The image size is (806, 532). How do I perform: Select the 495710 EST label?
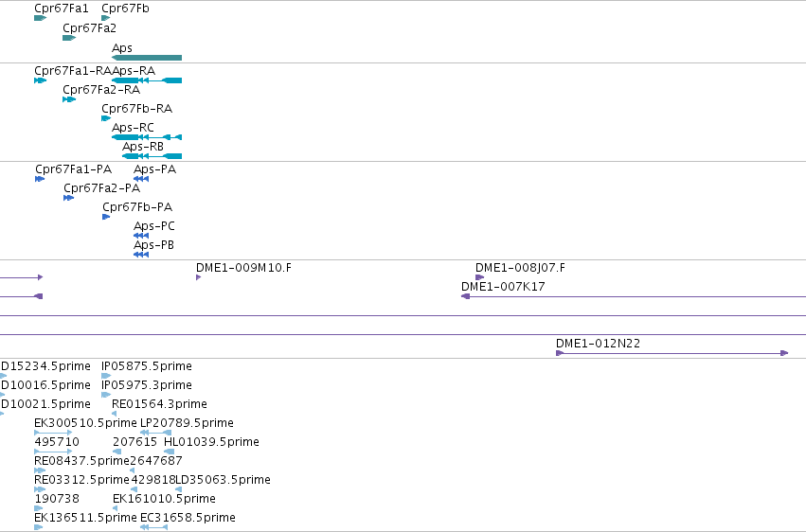coord(57,442)
